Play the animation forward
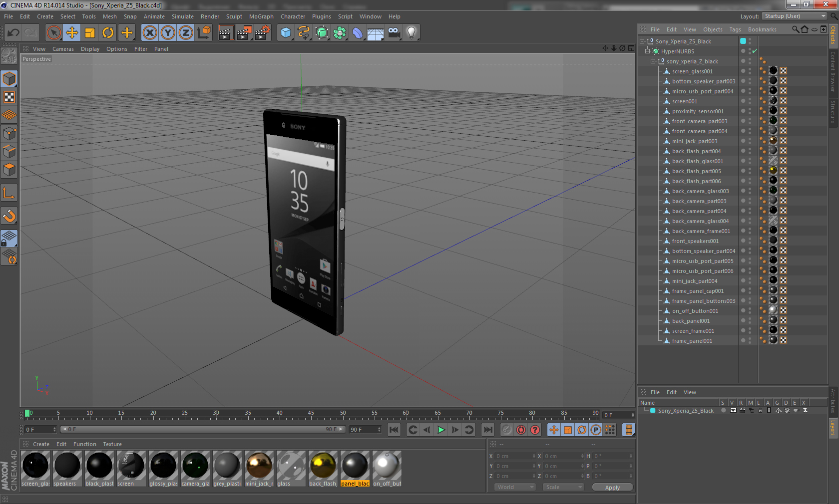 pyautogui.click(x=441, y=430)
